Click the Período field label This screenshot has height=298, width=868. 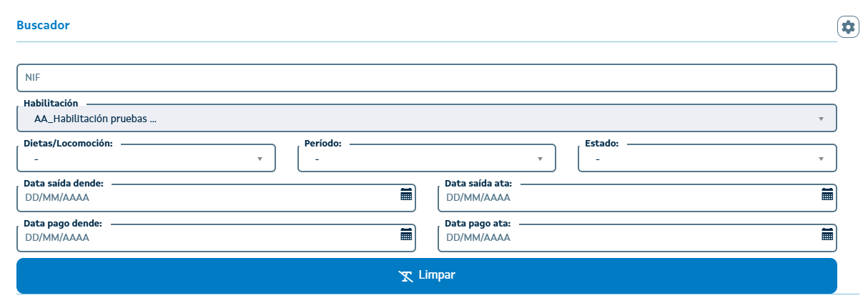pos(323,143)
